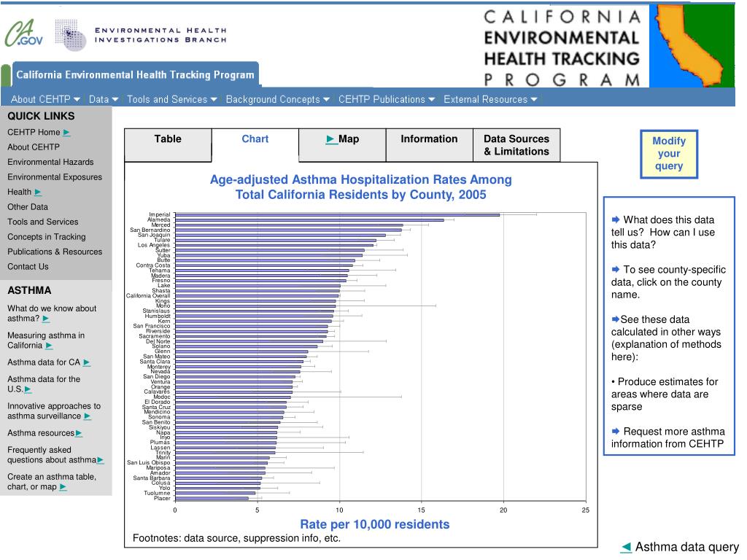The image size is (747, 560).
Task: Open About CEHTP in Quick Links
Action: [34, 147]
